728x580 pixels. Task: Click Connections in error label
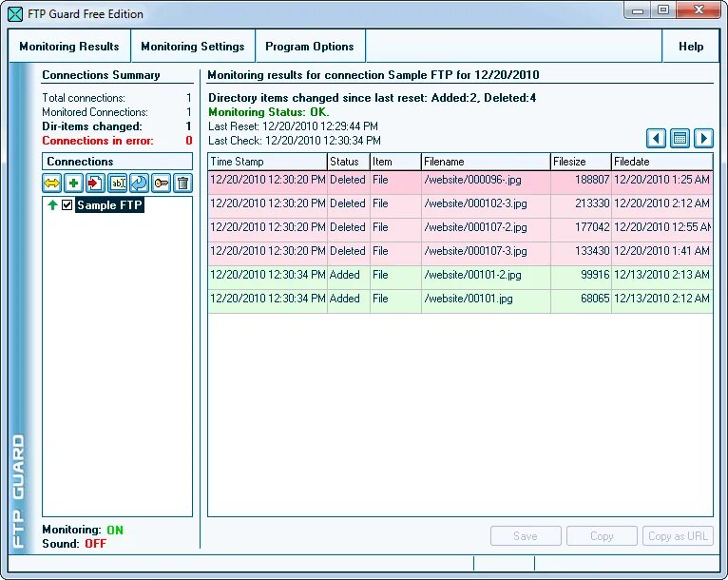(98, 140)
